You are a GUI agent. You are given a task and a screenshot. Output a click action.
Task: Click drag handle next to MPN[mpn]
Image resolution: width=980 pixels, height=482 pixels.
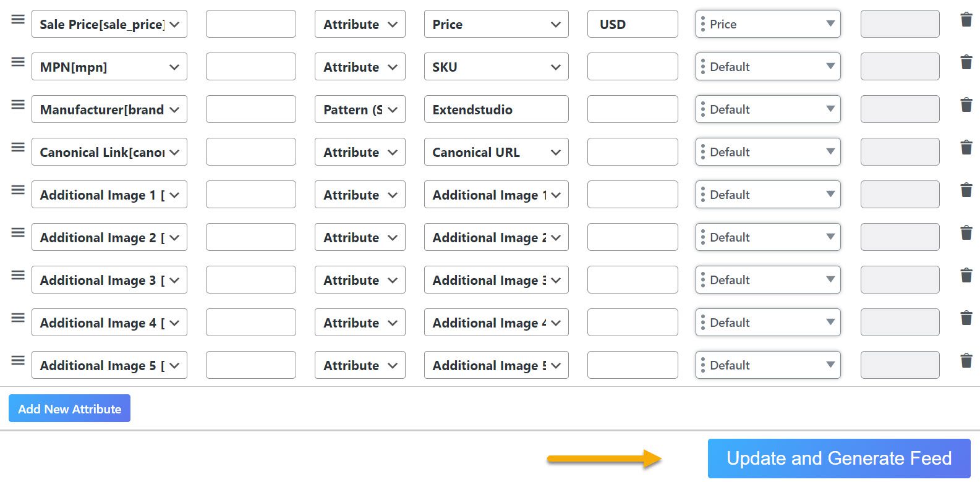[18, 62]
